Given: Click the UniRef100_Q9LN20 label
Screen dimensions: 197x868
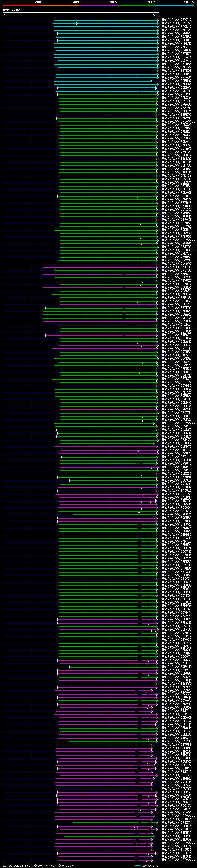Looking at the screenshot, I should coord(176,131).
